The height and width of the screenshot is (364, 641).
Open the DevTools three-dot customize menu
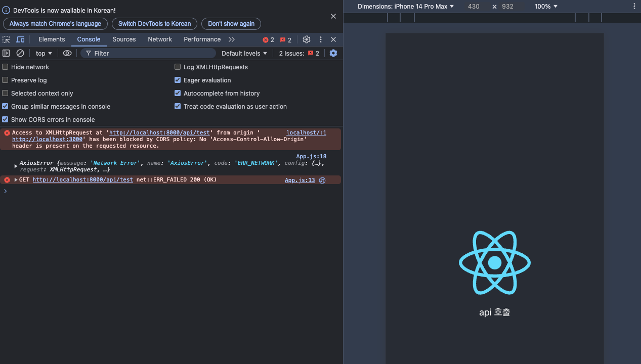click(320, 39)
